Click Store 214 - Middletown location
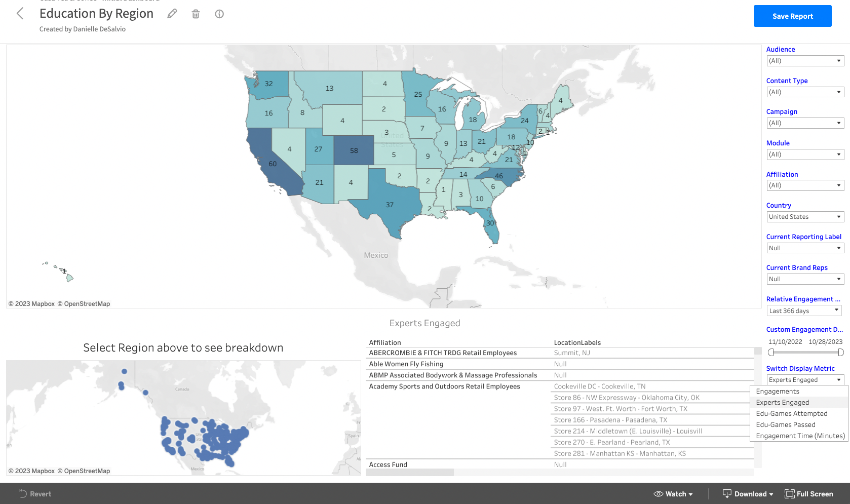The height and width of the screenshot is (504, 850). click(628, 431)
